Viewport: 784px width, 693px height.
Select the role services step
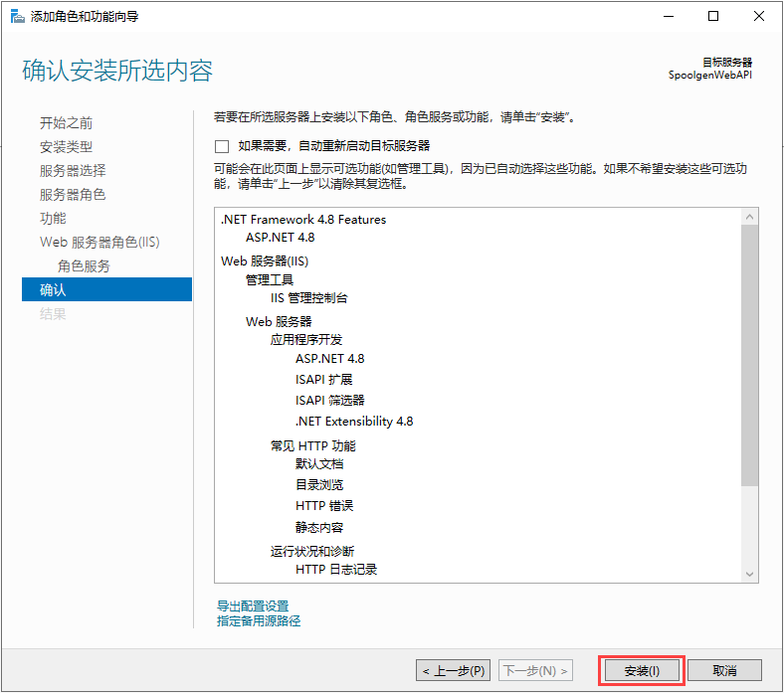84,266
